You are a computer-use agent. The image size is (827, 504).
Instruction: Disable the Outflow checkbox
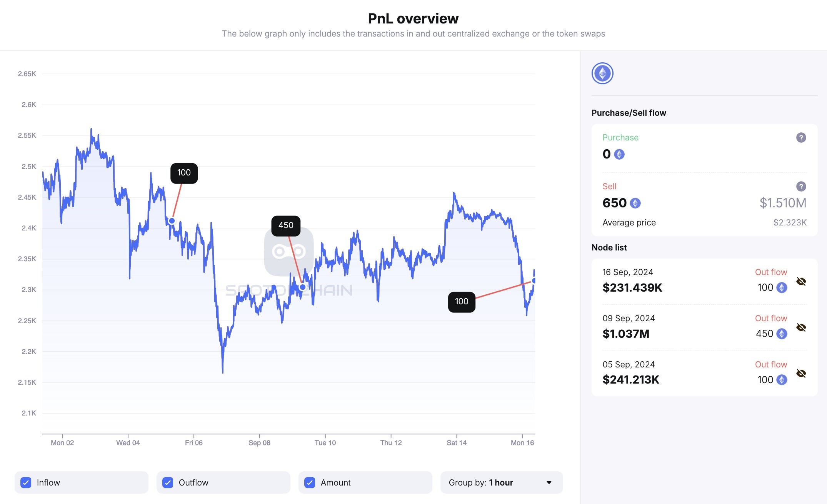tap(168, 482)
